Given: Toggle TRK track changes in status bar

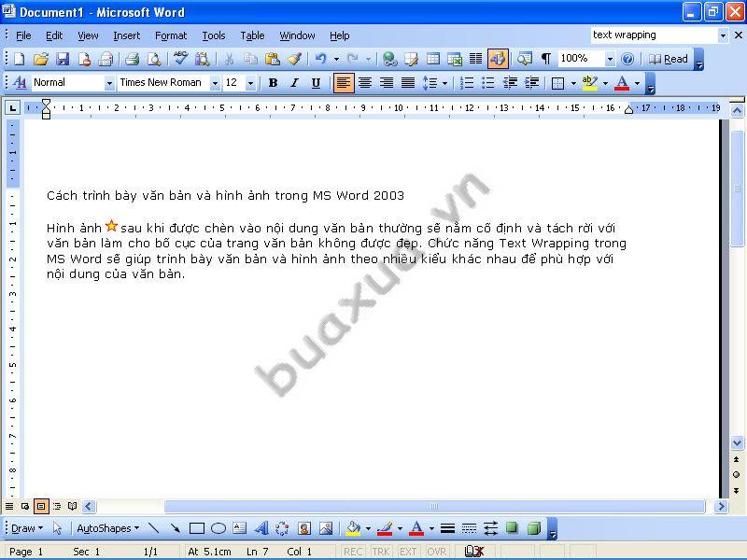Looking at the screenshot, I should click(x=381, y=552).
